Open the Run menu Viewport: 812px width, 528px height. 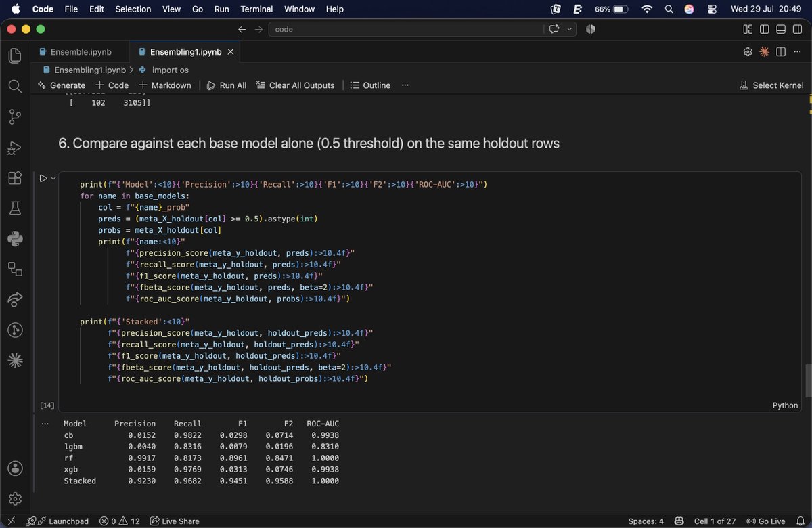click(x=221, y=9)
